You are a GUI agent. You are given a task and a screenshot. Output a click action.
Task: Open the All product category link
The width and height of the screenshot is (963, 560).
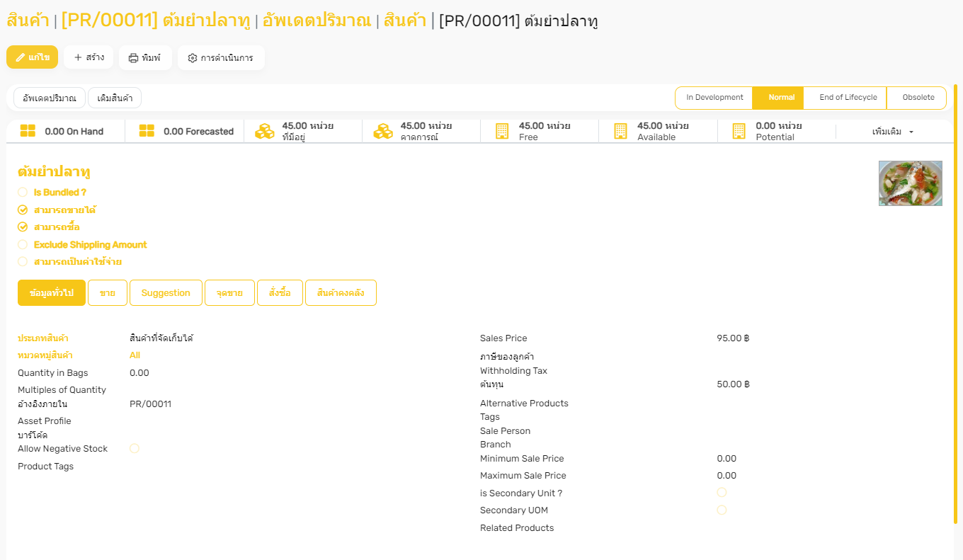tap(135, 355)
